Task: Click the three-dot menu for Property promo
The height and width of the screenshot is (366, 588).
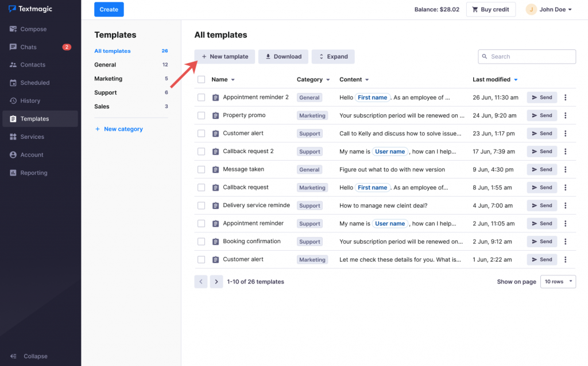Action: 565,115
